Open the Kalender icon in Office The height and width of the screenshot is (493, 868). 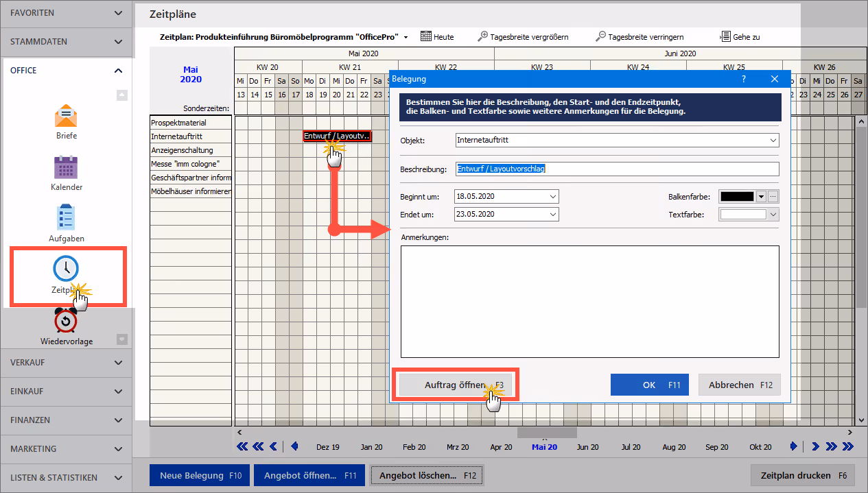tap(67, 167)
